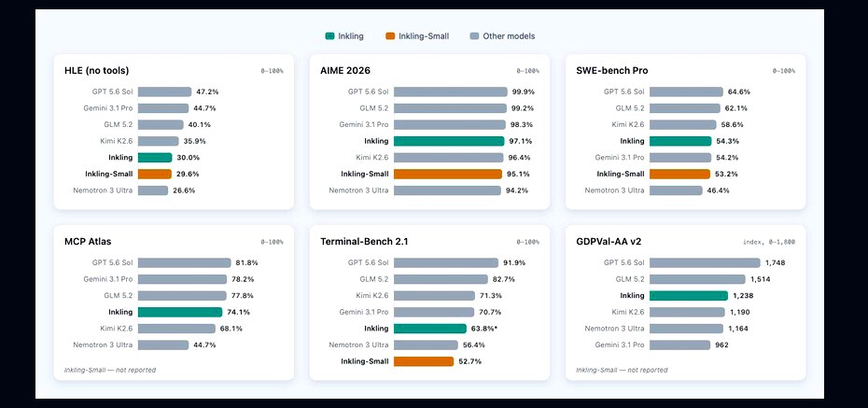Click the 1,514 GLM 5.2 value
This screenshot has width=868, height=408.
coord(760,279)
